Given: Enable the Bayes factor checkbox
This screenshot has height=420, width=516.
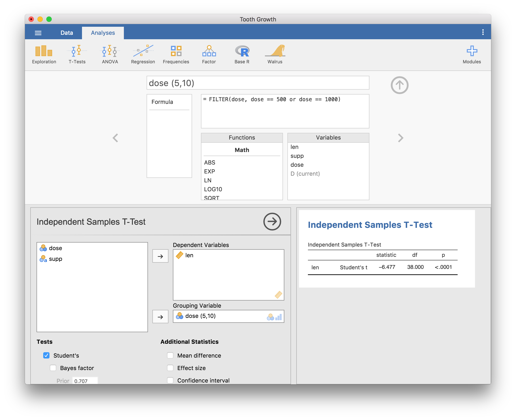Looking at the screenshot, I should pyautogui.click(x=53, y=368).
